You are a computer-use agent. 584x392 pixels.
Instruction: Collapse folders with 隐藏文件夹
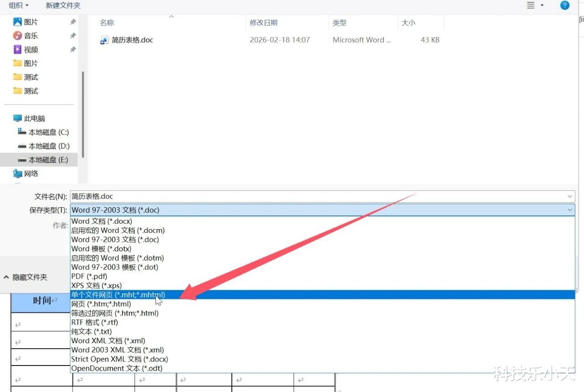26,277
